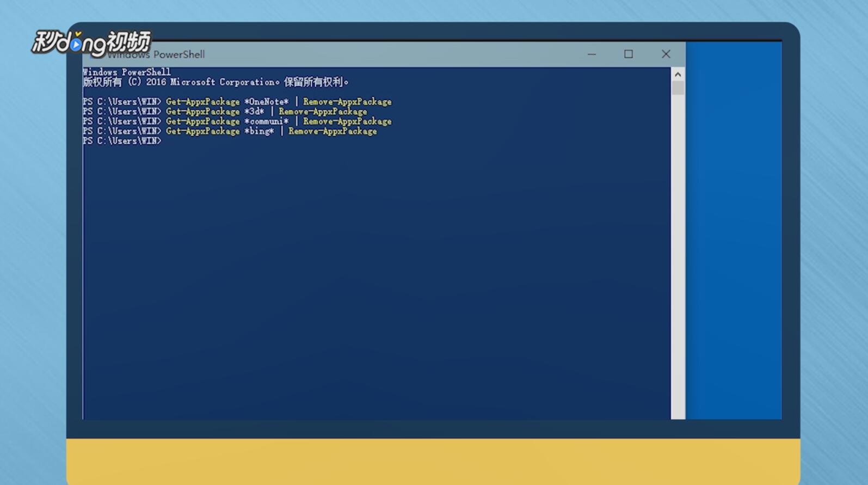Minimize the Windows PowerShell window

point(592,54)
